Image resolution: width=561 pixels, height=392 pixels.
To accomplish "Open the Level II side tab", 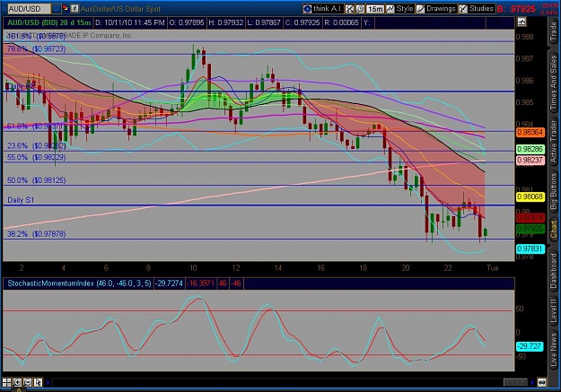I will coord(554,310).
